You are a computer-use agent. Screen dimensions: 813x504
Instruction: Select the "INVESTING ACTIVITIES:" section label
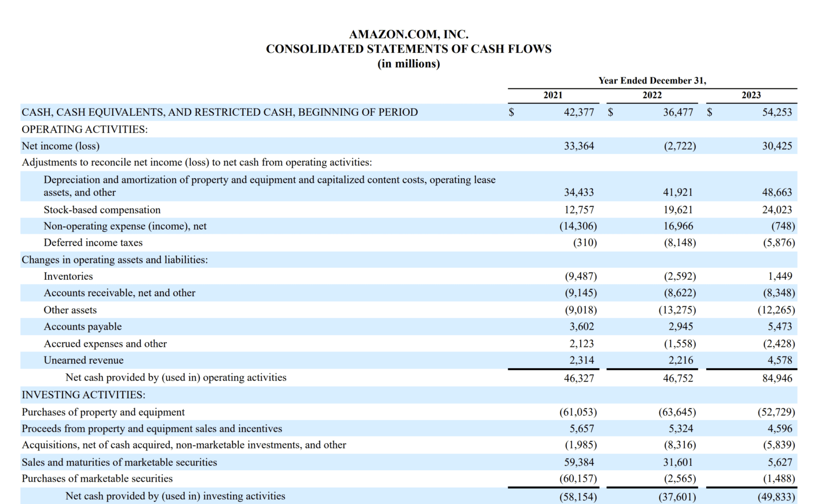pos(84,395)
